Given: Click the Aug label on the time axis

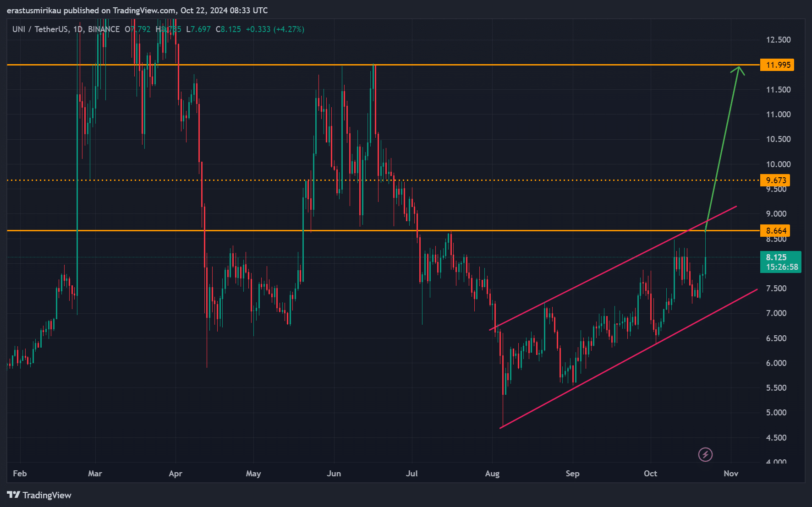Looking at the screenshot, I should pyautogui.click(x=492, y=474).
